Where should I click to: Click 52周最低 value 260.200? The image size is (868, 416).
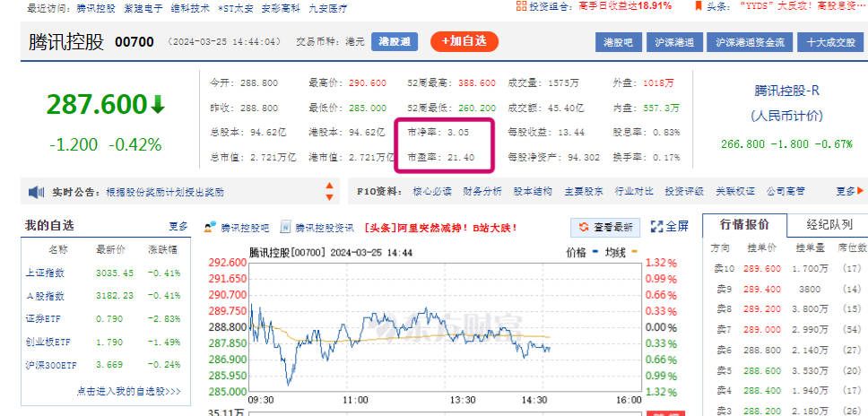click(x=477, y=108)
